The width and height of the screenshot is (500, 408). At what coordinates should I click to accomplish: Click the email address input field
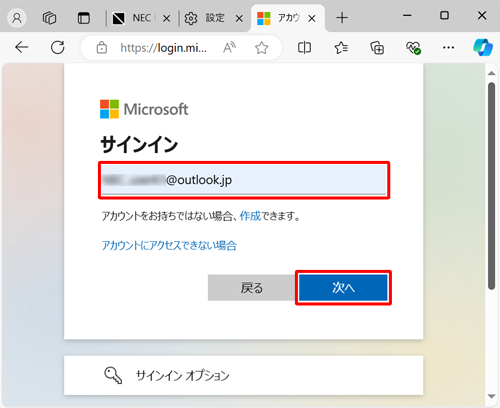tap(244, 180)
